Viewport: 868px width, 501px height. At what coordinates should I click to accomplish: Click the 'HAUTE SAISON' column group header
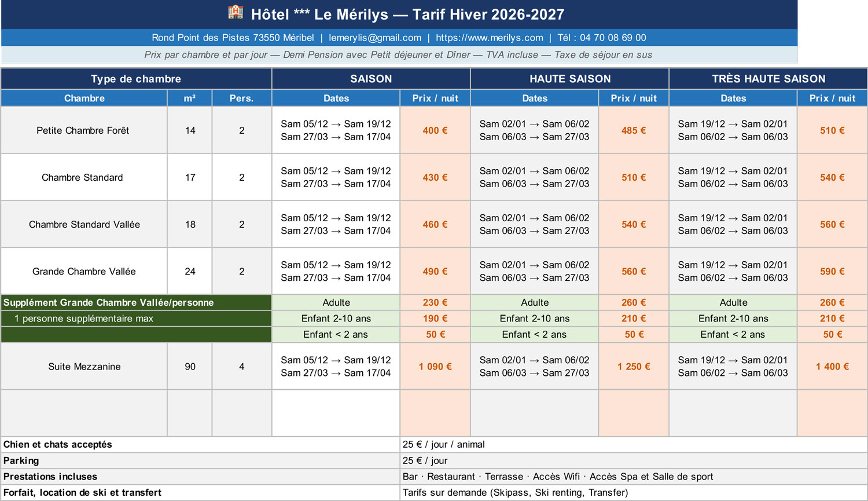coord(570,79)
